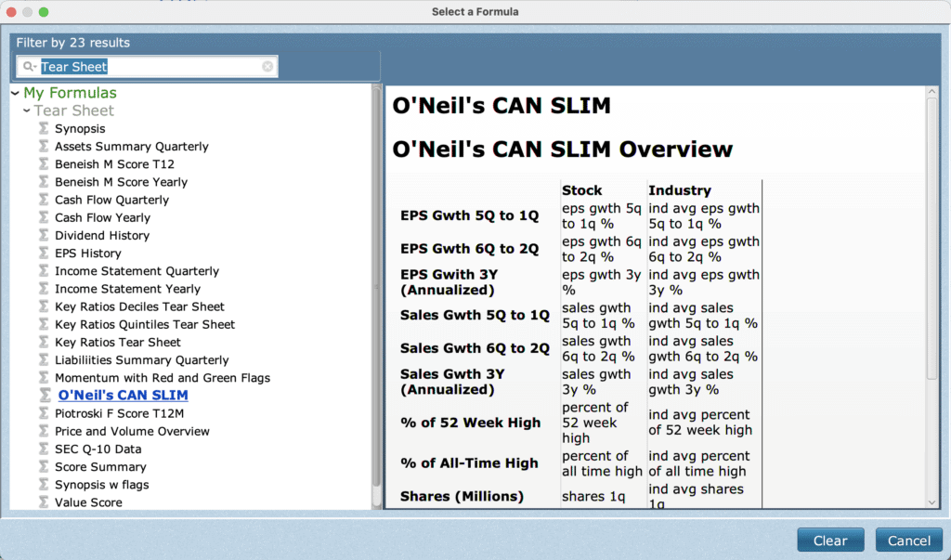
Task: Click sigma icon beside O'Neil's CAN SLIM
Action: coord(46,395)
